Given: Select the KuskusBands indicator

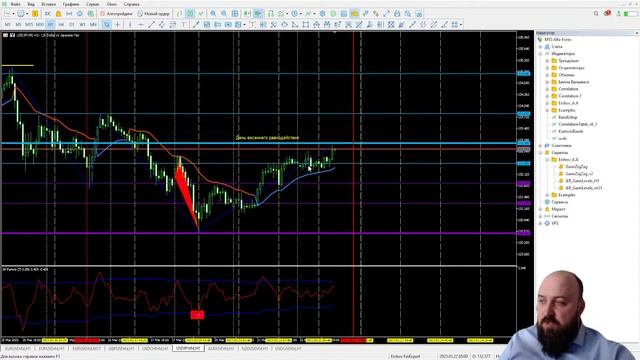Looking at the screenshot, I should point(571,131).
